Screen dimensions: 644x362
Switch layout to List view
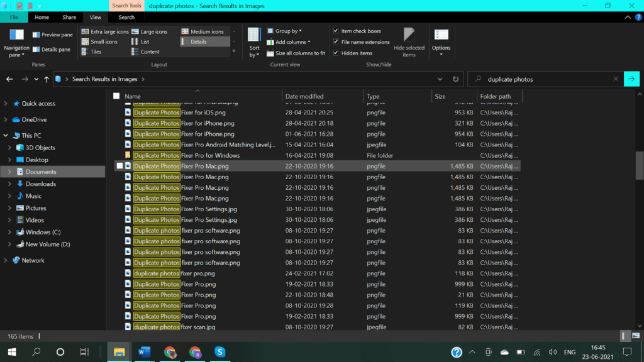click(x=140, y=42)
